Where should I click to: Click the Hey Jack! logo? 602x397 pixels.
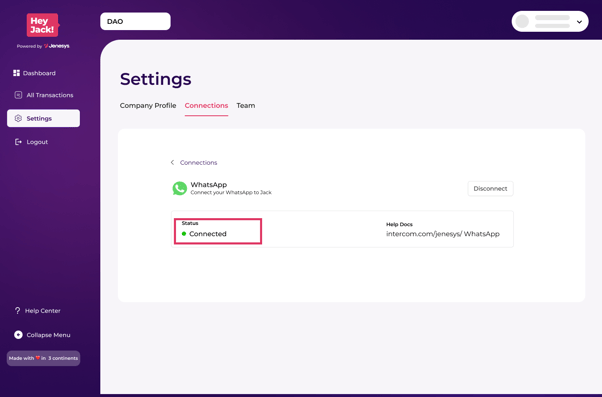point(43,25)
